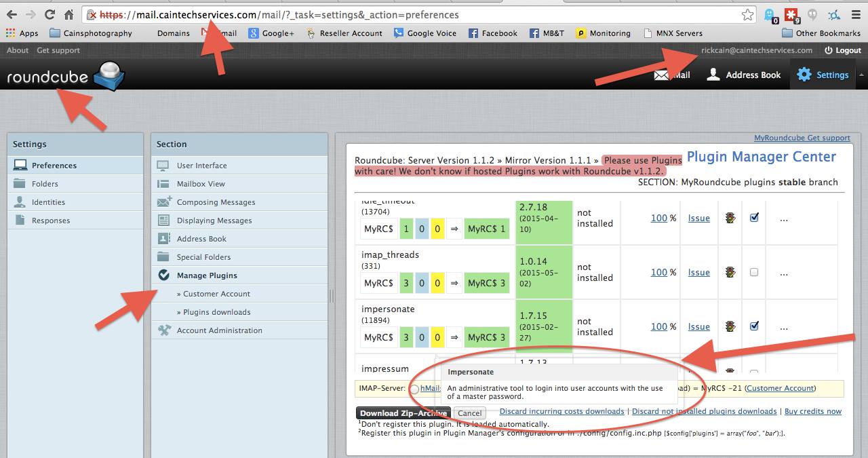
Task: Open the Monitoring bookmark
Action: click(x=603, y=33)
